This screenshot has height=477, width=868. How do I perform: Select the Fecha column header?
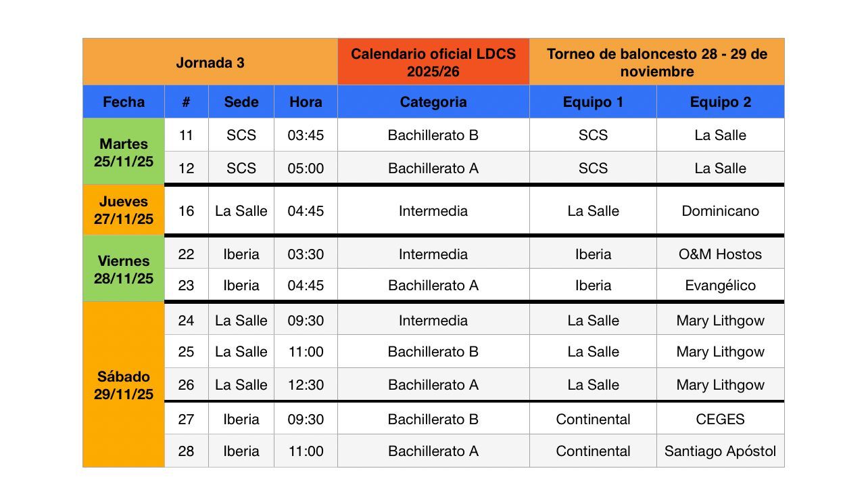124,102
